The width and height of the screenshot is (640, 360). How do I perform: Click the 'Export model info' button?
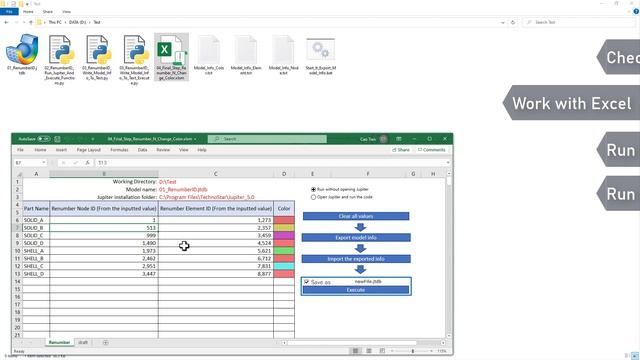[x=356, y=238]
